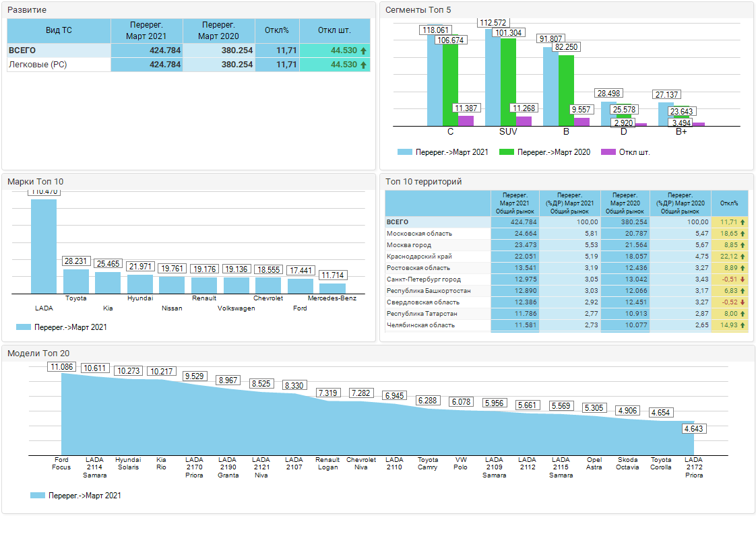
Task: Click the green arrow in the Челябинская область row
Action: tap(743, 325)
